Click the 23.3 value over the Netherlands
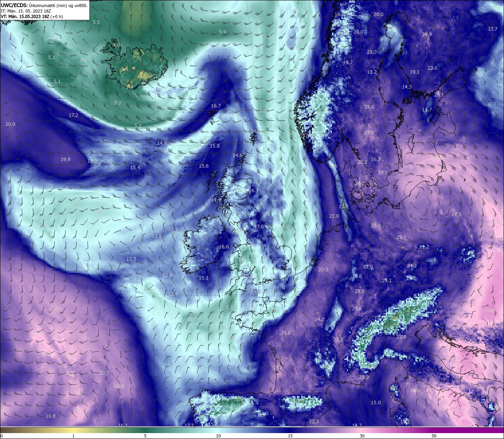This screenshot has height=439, width=504. click(323, 270)
